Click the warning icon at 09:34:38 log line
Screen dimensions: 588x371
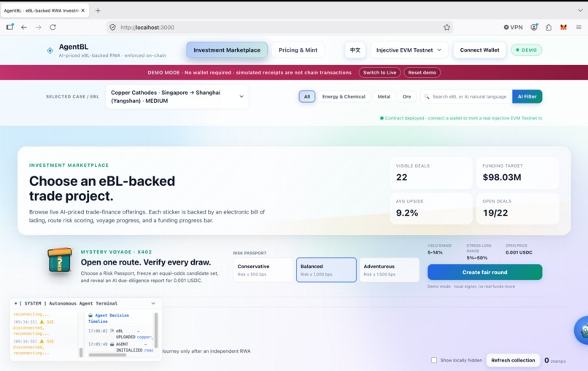[x=42, y=341]
